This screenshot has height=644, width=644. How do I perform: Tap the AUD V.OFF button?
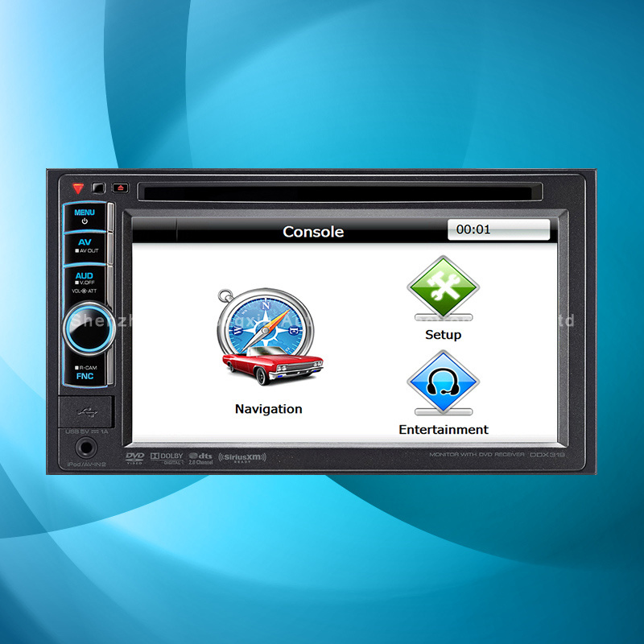coord(85,283)
